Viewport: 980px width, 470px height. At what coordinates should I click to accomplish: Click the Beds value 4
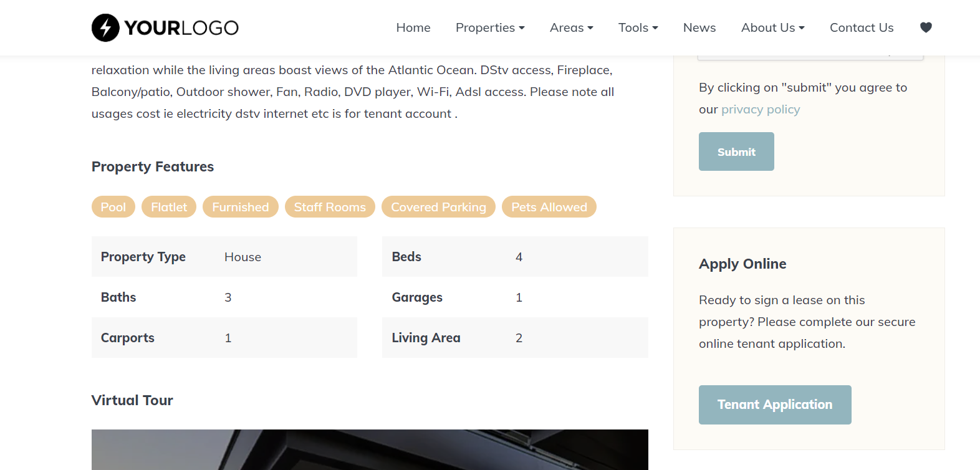coord(519,257)
